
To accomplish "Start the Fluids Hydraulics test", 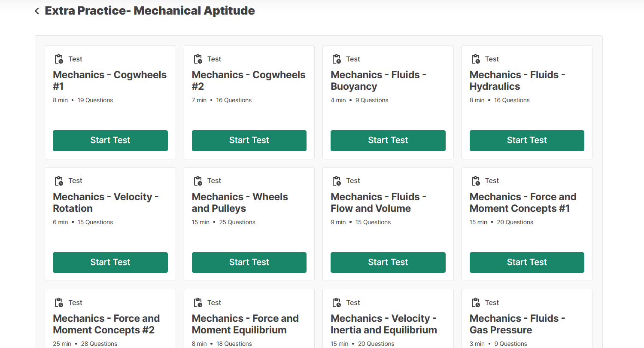I will [527, 140].
